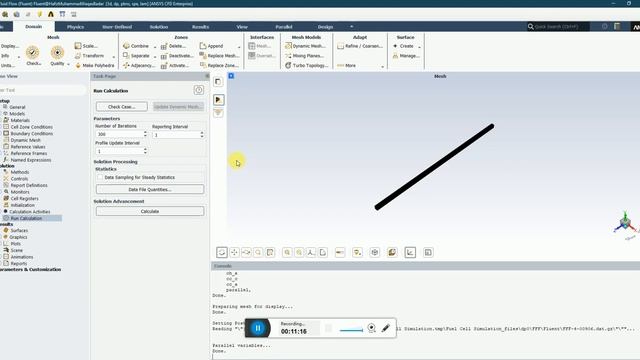
Task: Open Dynamic Mesh settings
Action: pyautogui.click(x=305, y=46)
